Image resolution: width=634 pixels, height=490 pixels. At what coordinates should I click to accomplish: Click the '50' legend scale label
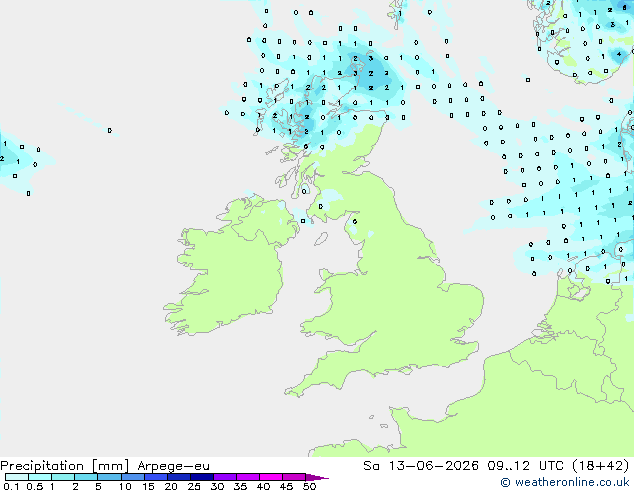click(309, 486)
